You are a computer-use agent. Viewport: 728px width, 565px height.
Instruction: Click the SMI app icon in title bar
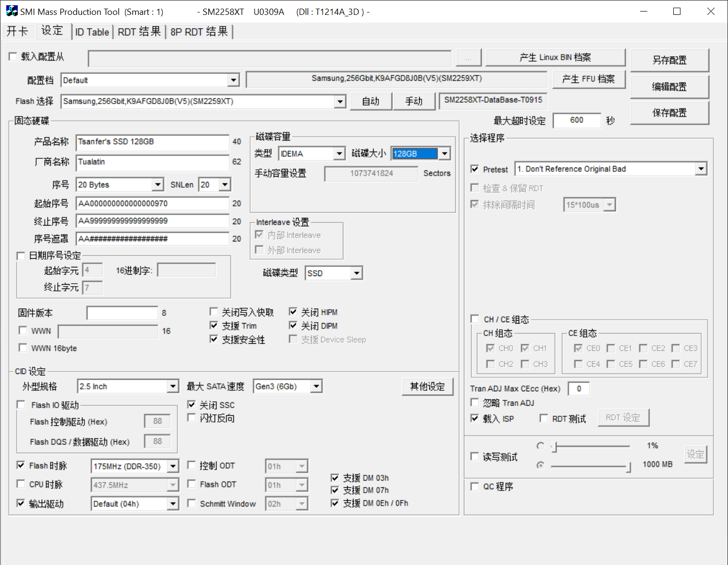coord(12,11)
